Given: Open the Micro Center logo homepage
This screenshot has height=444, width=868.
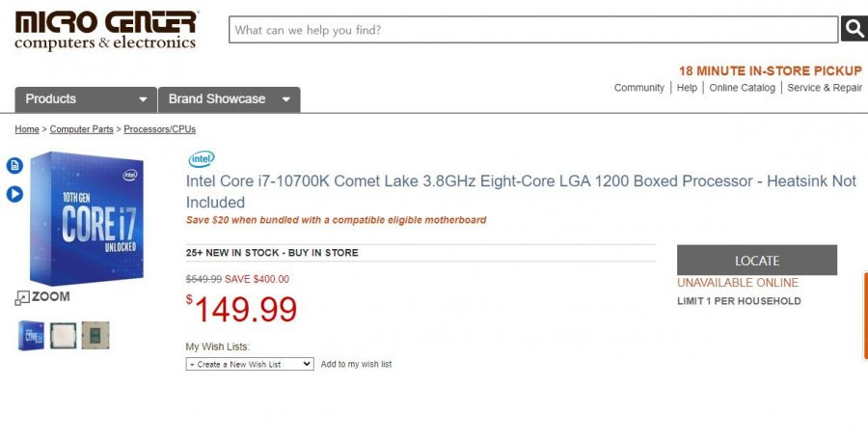Looking at the screenshot, I should click(106, 30).
